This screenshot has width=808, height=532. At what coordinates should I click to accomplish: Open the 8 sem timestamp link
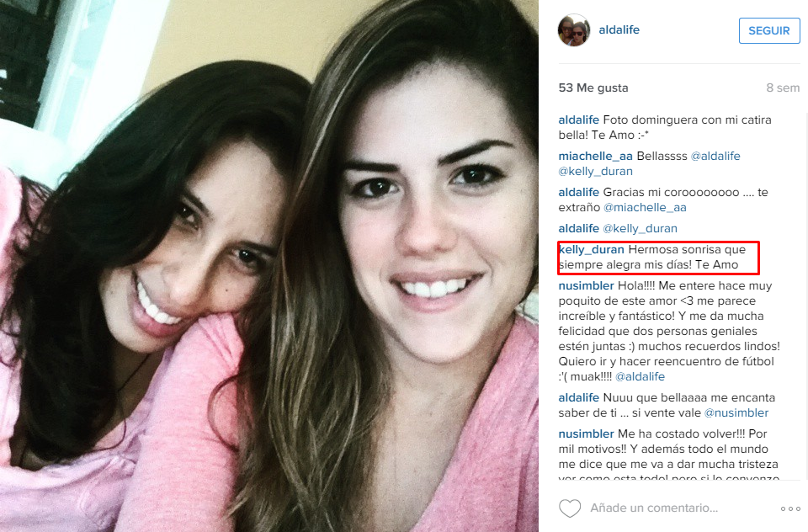pyautogui.click(x=783, y=88)
